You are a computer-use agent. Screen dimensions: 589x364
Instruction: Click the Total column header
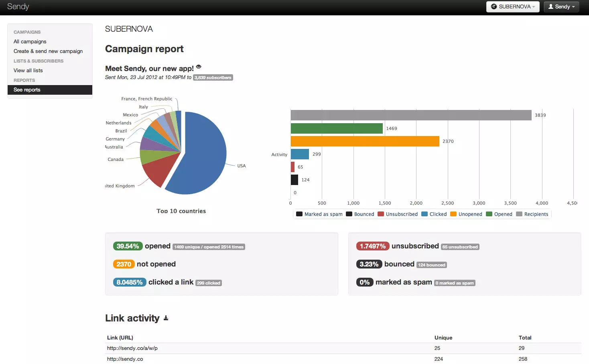[525, 338]
